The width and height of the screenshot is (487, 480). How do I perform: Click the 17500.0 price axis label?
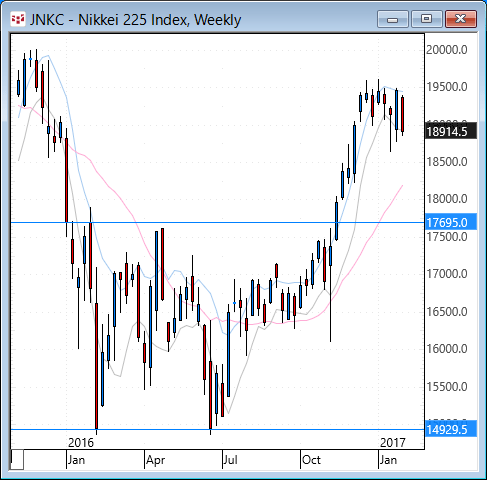click(x=447, y=237)
